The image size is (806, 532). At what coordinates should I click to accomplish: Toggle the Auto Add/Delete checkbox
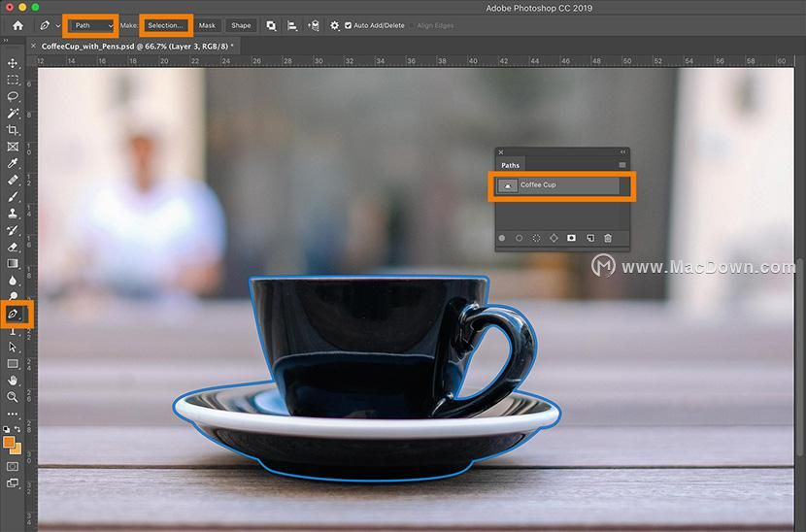[x=349, y=25]
